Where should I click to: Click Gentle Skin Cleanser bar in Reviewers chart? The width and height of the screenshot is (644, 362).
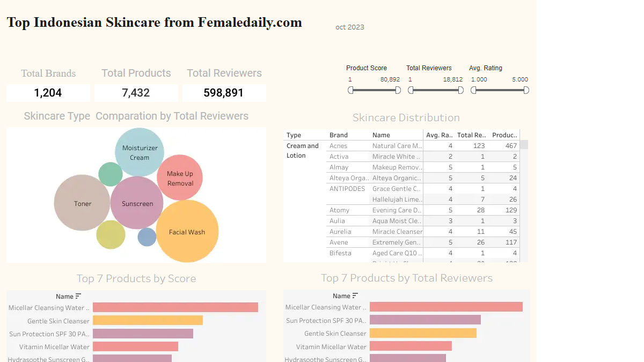pyautogui.click(x=423, y=333)
